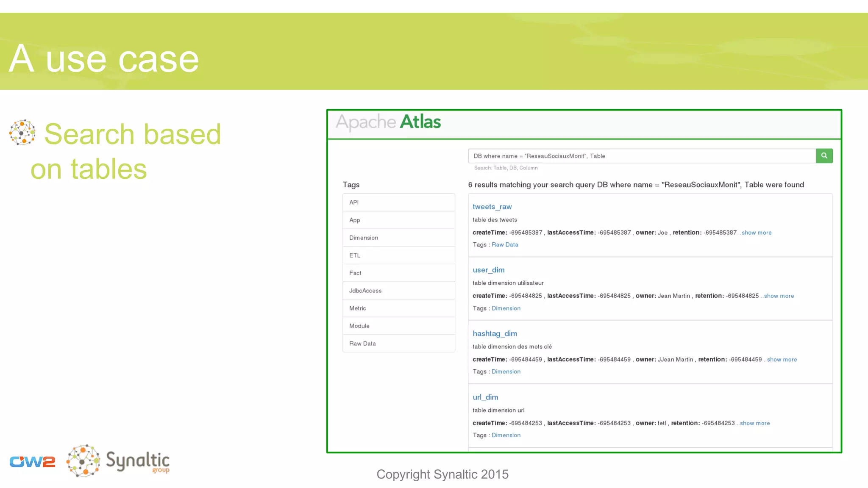Viewport: 868px width, 488px height.
Task: Expand show more for hashtag_dim
Action: point(782,359)
